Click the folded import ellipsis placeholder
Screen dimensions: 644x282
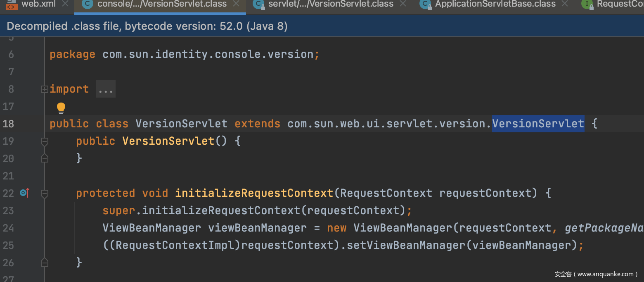106,89
